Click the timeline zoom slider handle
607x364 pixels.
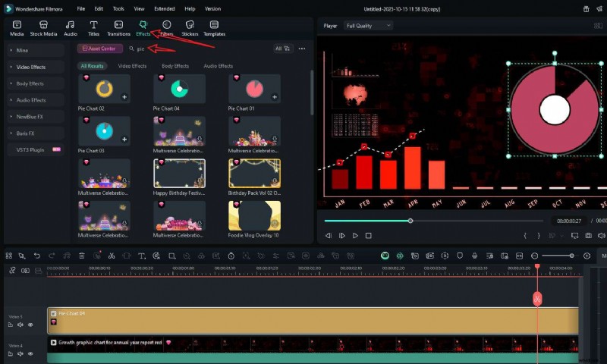point(571,256)
